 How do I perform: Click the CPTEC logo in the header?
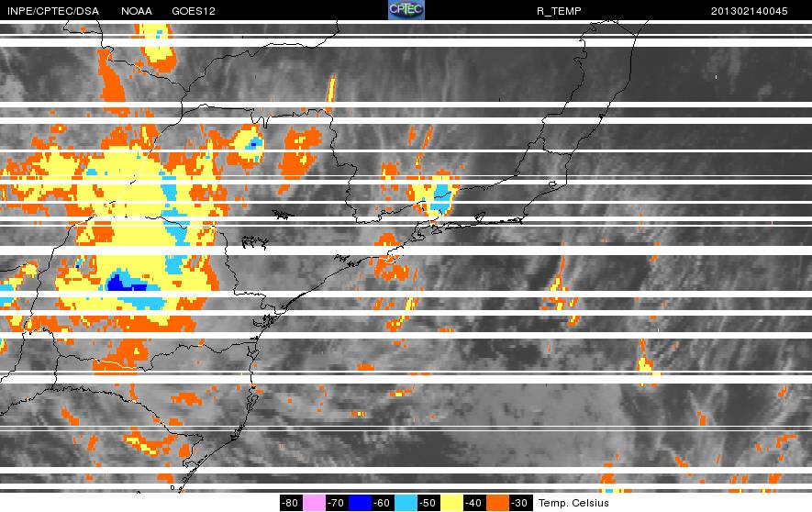click(x=406, y=10)
